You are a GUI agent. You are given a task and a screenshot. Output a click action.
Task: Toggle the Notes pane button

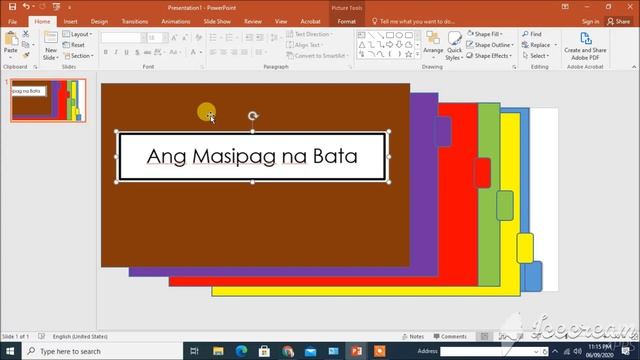pyautogui.click(x=413, y=336)
